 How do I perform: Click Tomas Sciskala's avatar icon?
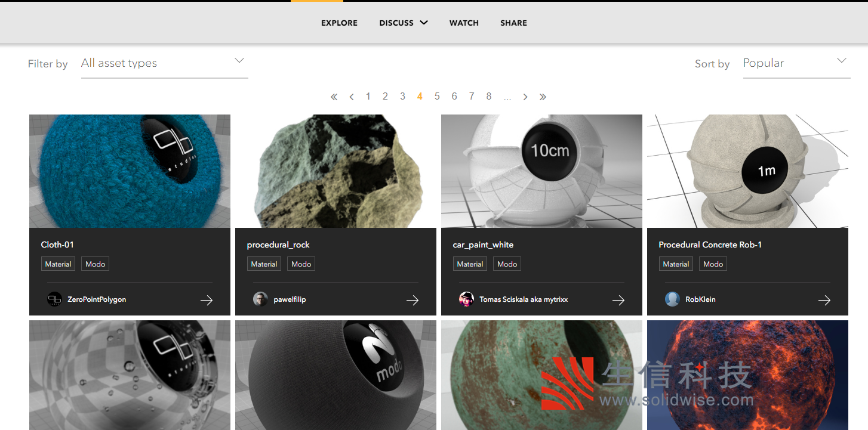[466, 299]
